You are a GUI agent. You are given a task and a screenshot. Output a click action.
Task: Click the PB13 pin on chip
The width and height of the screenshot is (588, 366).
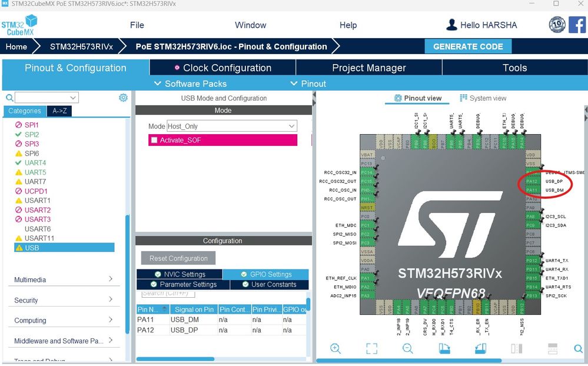(x=531, y=296)
